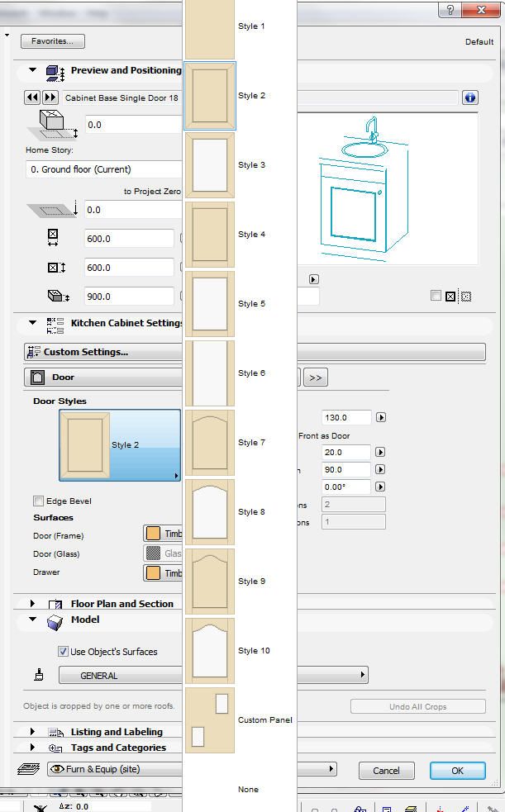Screen dimensions: 505x812
Task: Go to previous library object
Action: click(x=32, y=97)
